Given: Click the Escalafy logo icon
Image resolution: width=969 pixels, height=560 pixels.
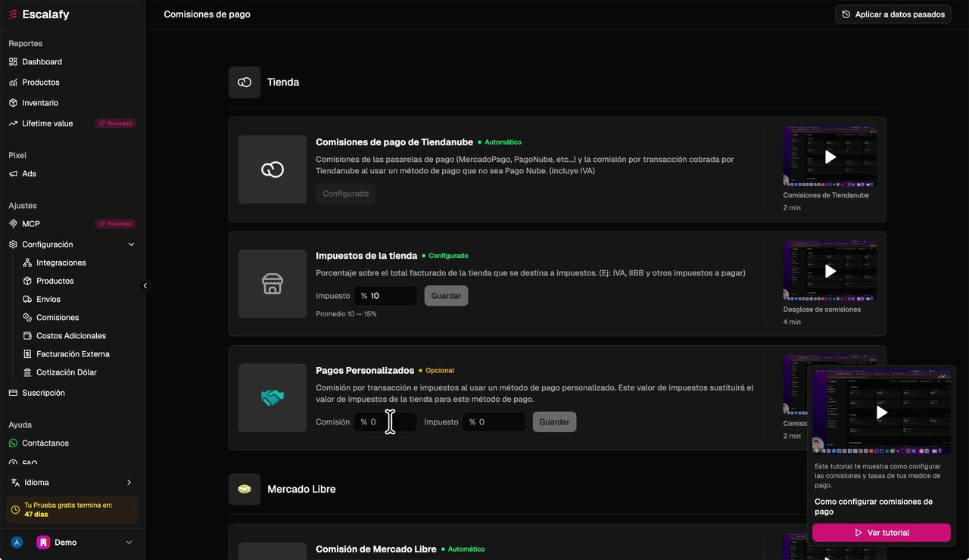Looking at the screenshot, I should pos(13,14).
